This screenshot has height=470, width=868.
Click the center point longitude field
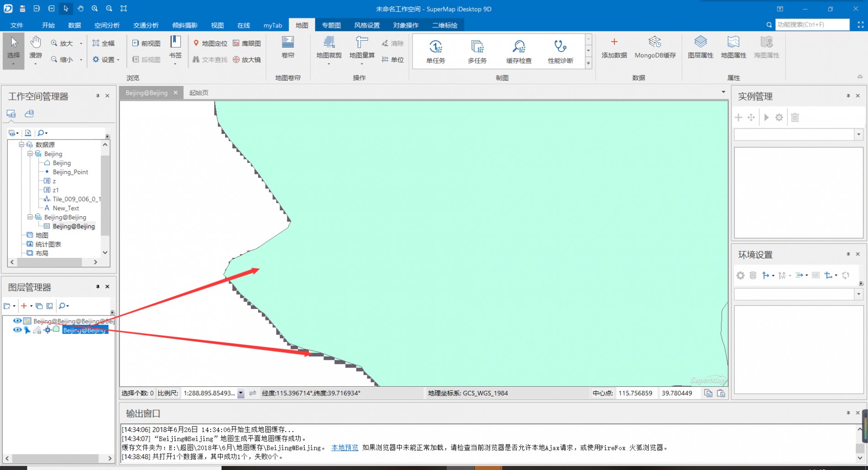pyautogui.click(x=636, y=393)
